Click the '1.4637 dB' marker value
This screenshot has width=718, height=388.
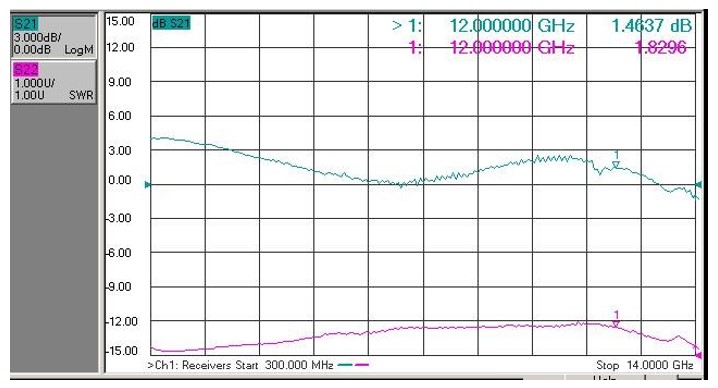point(652,26)
